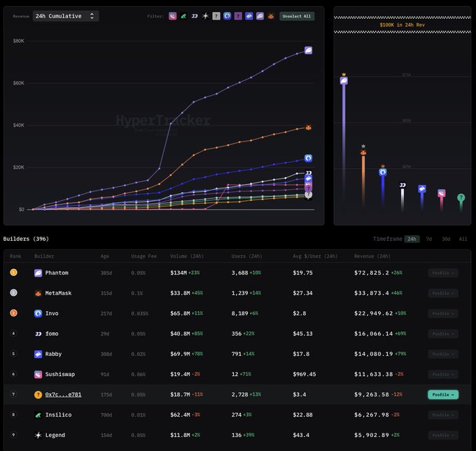The height and width of the screenshot is (451, 476).
Task: Toggle the Phantom filter icon
Action: [x=260, y=16]
